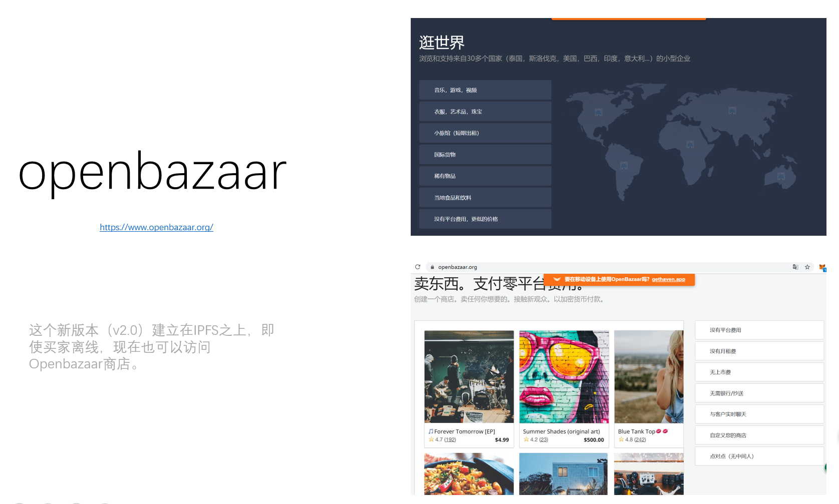Open the blue house listing thumbnail

564,474
